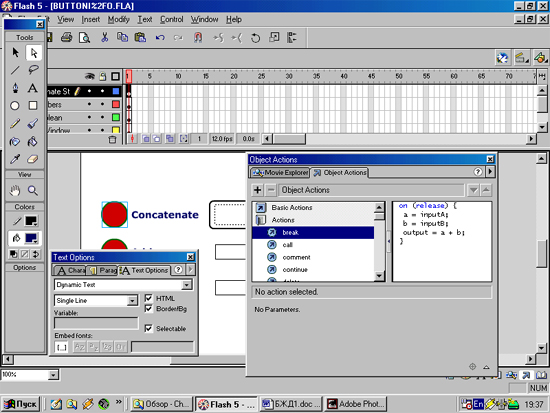Switch to the Paragraph tab

click(x=102, y=270)
